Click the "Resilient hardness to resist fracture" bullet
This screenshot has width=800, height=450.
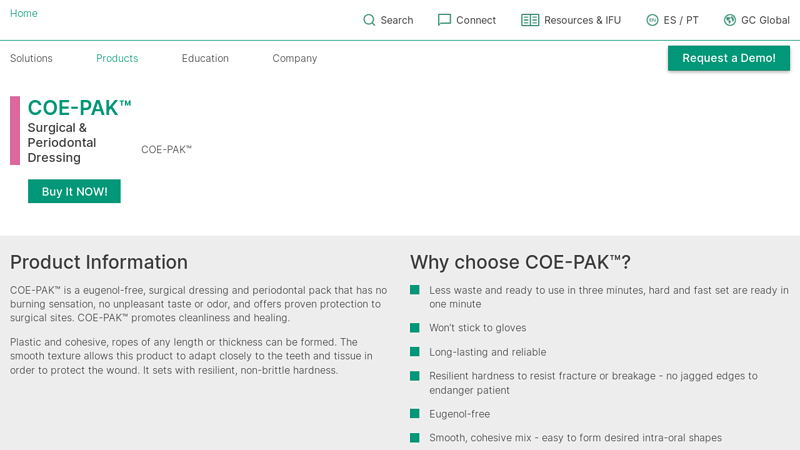tap(593, 383)
